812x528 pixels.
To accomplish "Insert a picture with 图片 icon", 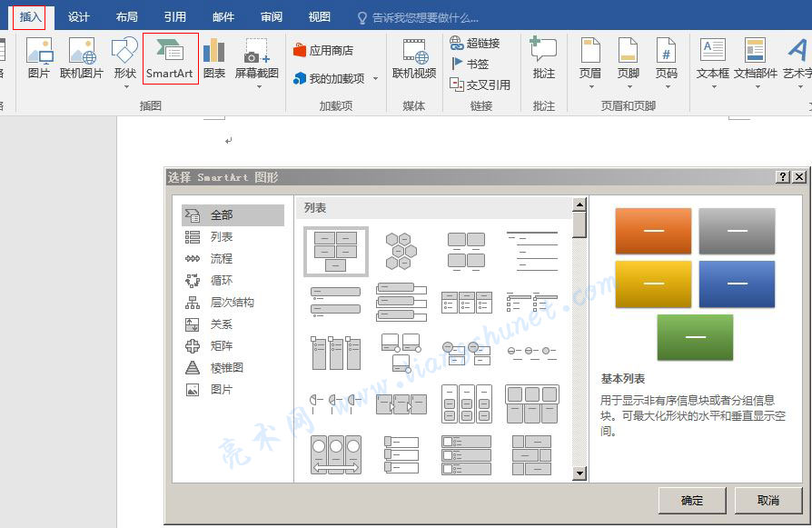I will coord(39,58).
